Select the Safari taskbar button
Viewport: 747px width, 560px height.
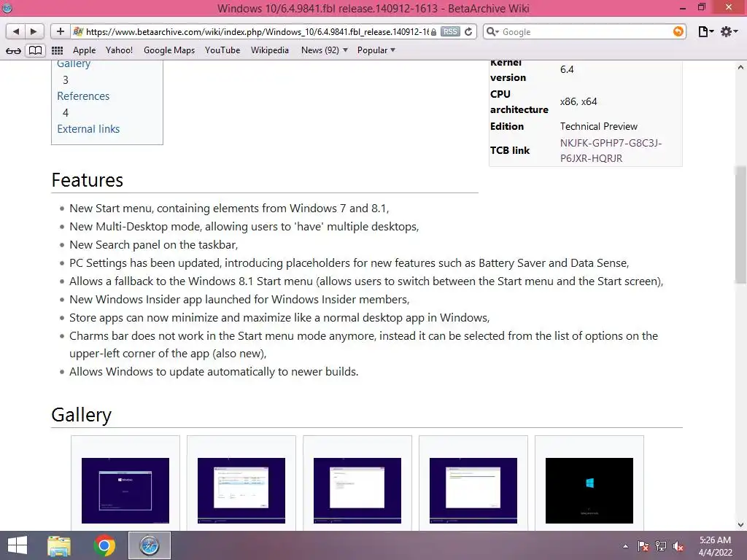pyautogui.click(x=149, y=545)
